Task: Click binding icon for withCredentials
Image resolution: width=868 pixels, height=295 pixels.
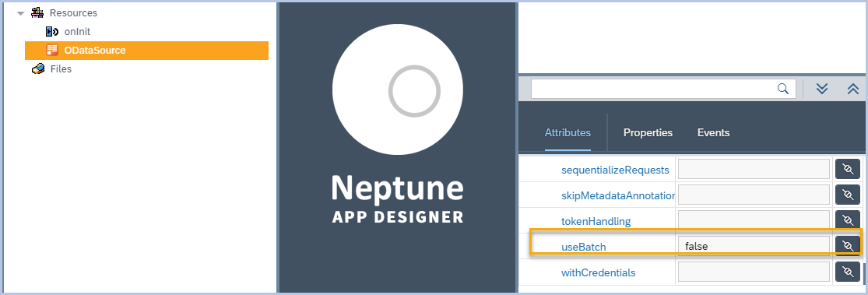Action: click(848, 272)
